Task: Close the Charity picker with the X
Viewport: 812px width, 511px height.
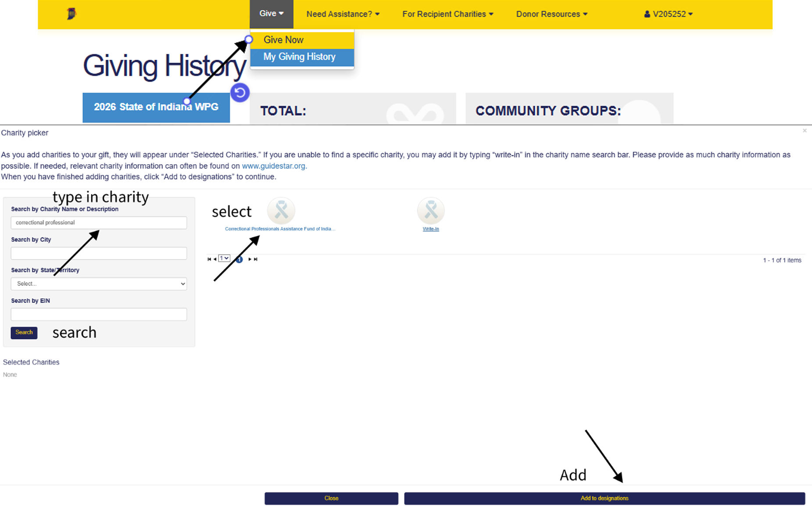Action: [805, 131]
